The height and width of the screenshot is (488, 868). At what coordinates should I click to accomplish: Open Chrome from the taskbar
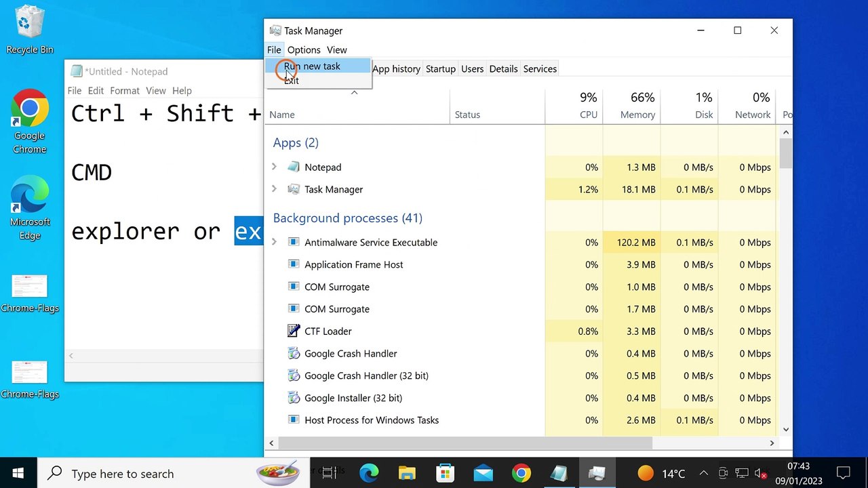point(521,473)
